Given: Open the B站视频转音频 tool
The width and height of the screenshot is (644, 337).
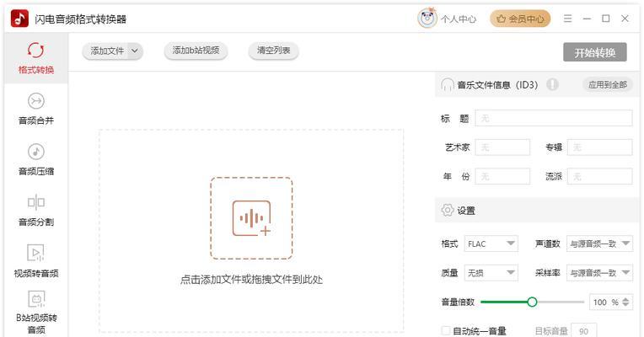Looking at the screenshot, I should tap(36, 313).
